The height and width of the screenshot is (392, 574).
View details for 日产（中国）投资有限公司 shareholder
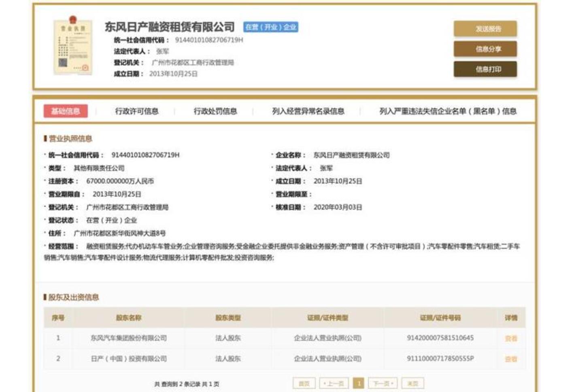click(511, 359)
